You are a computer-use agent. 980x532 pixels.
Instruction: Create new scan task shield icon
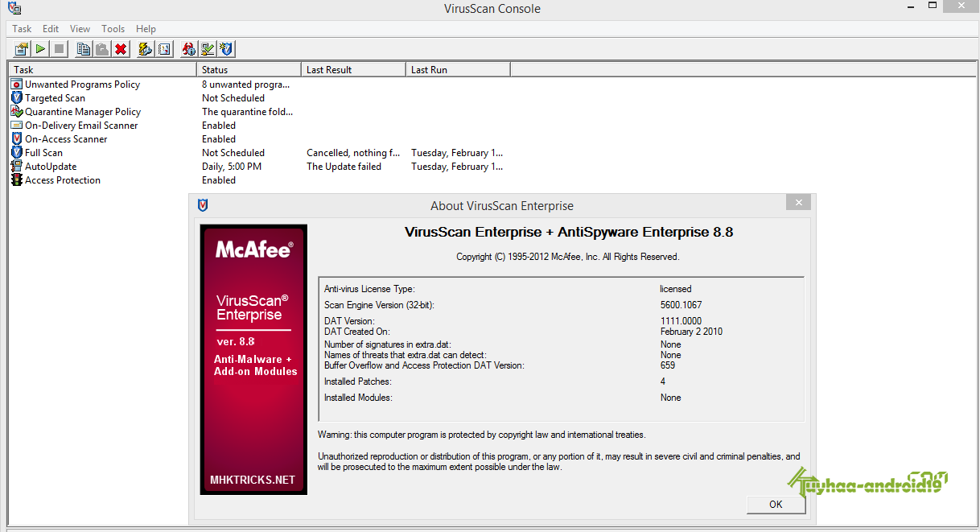(x=226, y=49)
